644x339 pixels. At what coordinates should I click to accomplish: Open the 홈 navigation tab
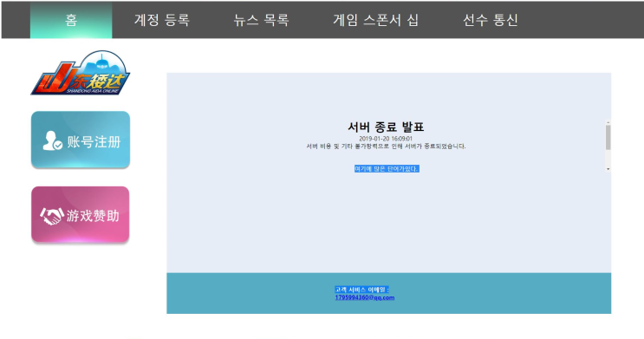coord(71,20)
